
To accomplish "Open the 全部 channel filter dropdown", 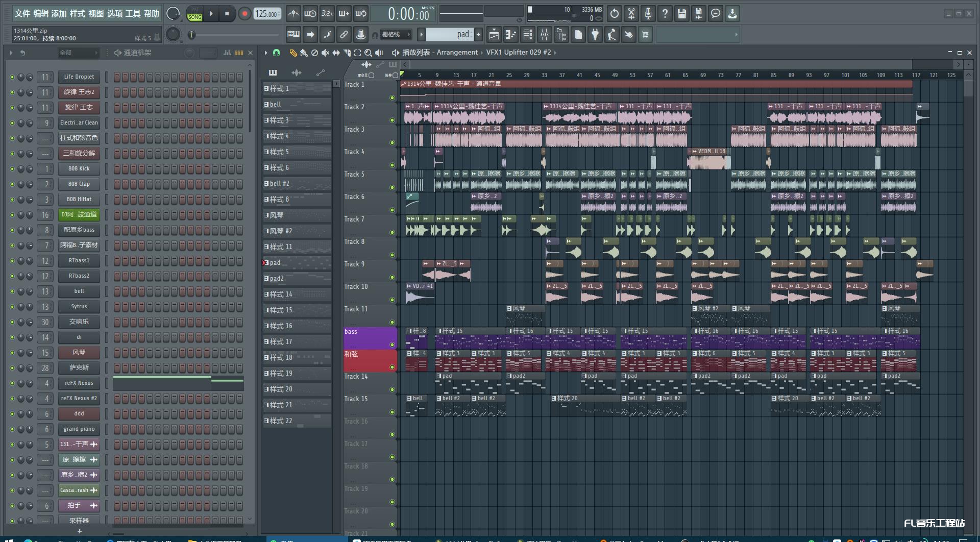I will click(78, 53).
